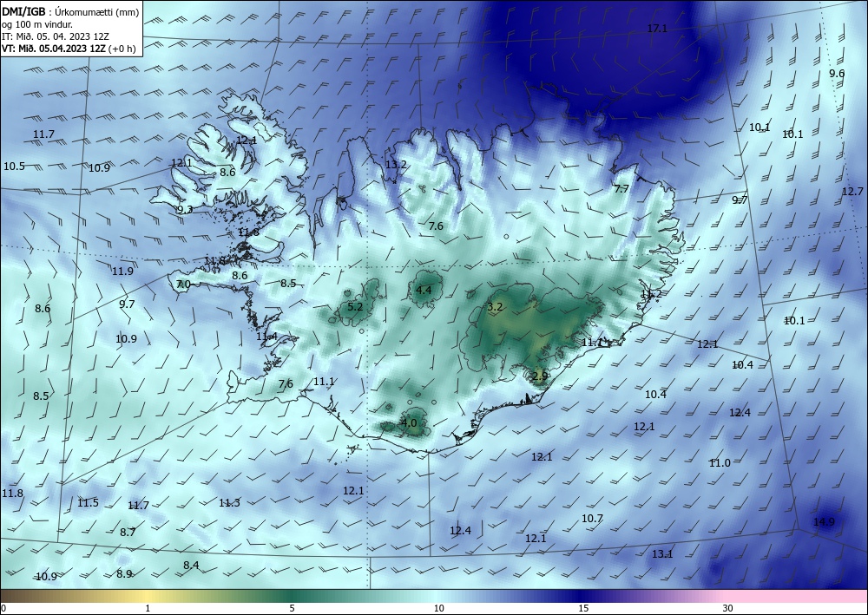Click the 13.2 value on the map
The image size is (868, 615).
click(396, 164)
